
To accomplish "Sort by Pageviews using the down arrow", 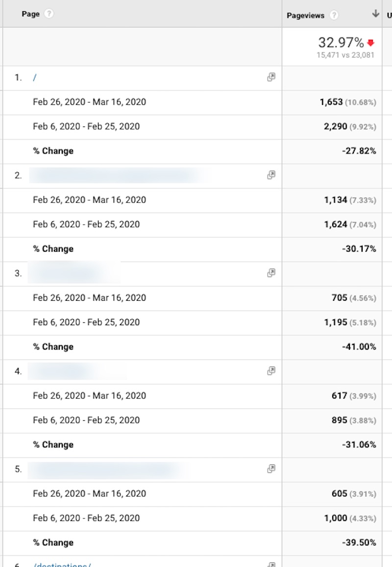I will pos(375,14).
